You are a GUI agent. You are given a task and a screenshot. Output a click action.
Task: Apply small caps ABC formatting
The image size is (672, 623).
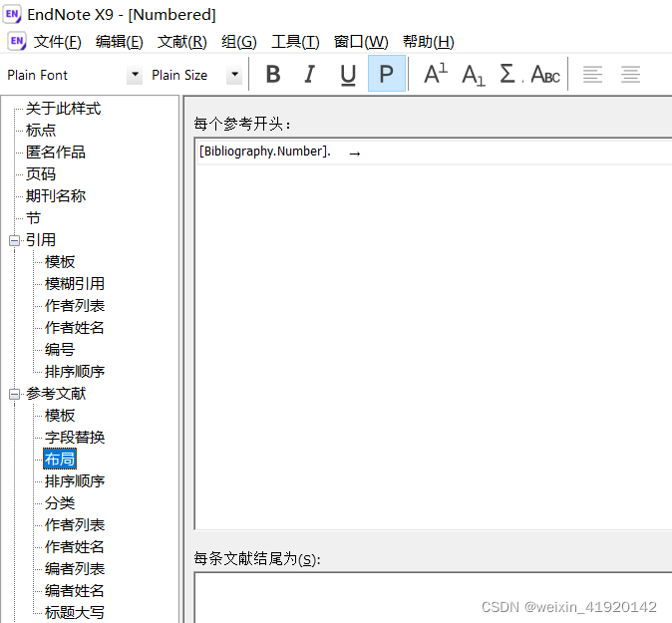tap(545, 74)
